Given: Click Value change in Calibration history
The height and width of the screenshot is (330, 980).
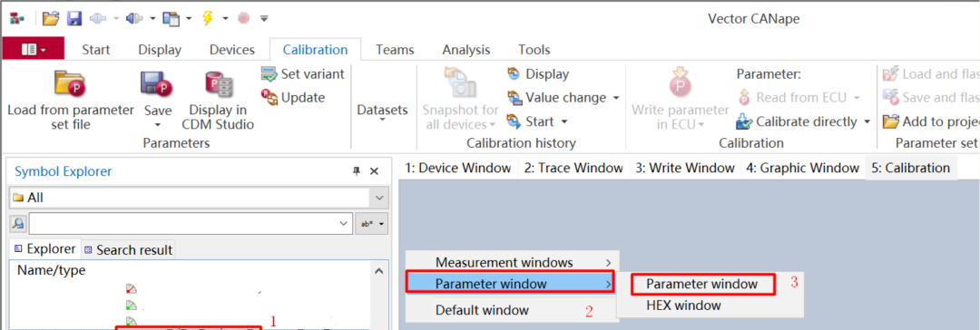Looking at the screenshot, I should tap(556, 98).
